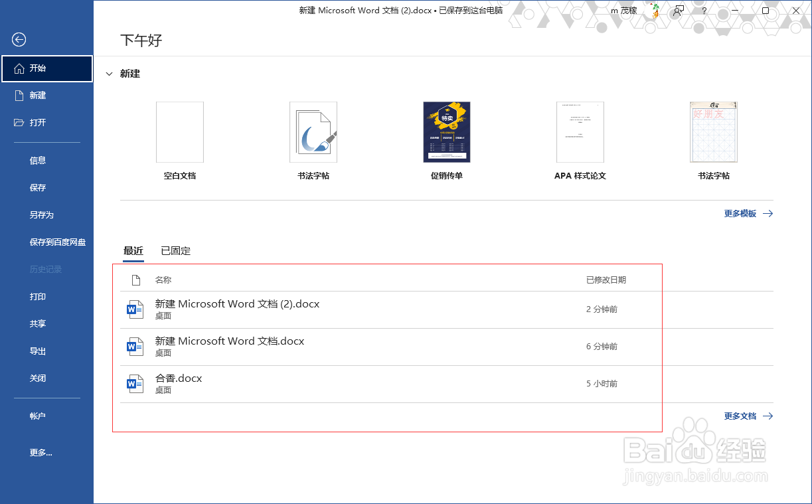Click 空白文档 label text
The image size is (812, 504).
[x=180, y=176]
